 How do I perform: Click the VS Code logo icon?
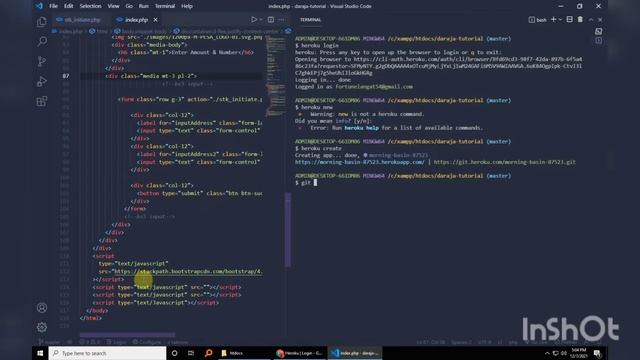click(x=39, y=6)
